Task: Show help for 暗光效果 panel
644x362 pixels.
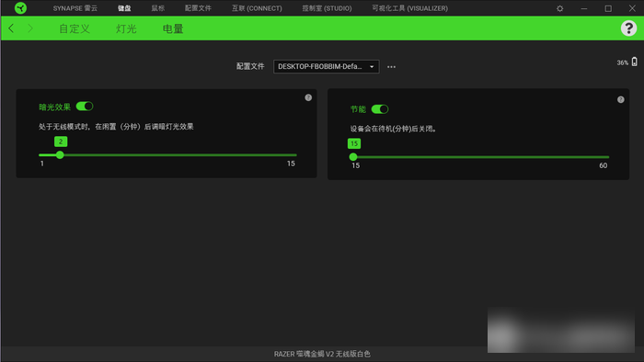Action: (x=308, y=97)
